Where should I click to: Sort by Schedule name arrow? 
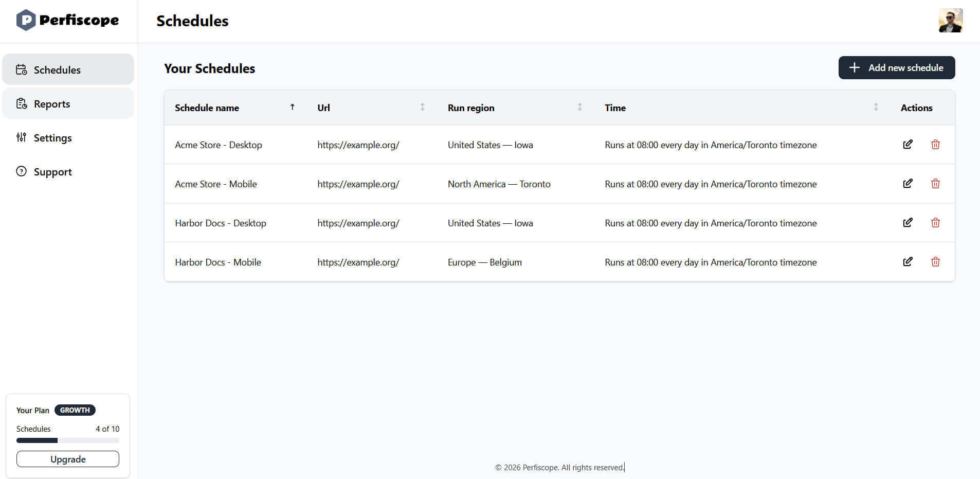coord(292,107)
